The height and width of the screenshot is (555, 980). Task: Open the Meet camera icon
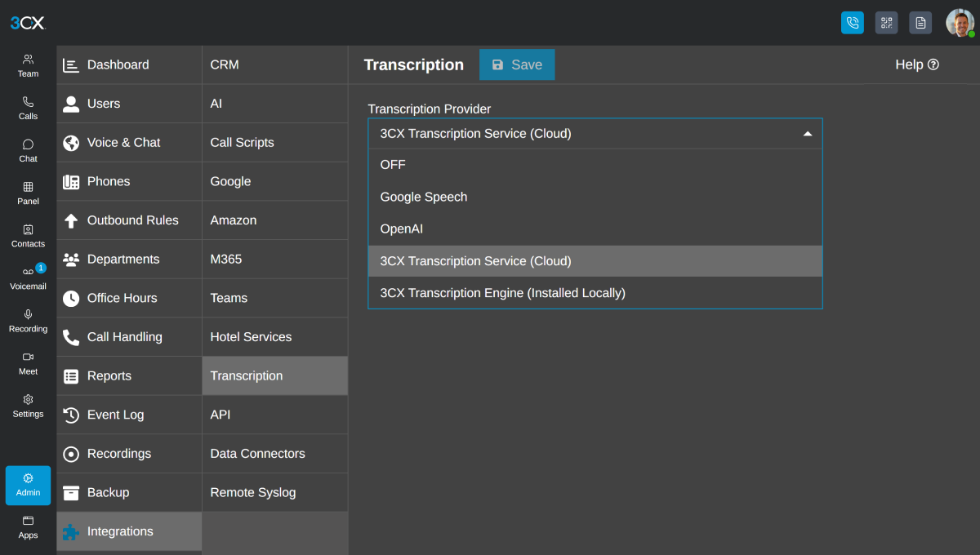[28, 357]
